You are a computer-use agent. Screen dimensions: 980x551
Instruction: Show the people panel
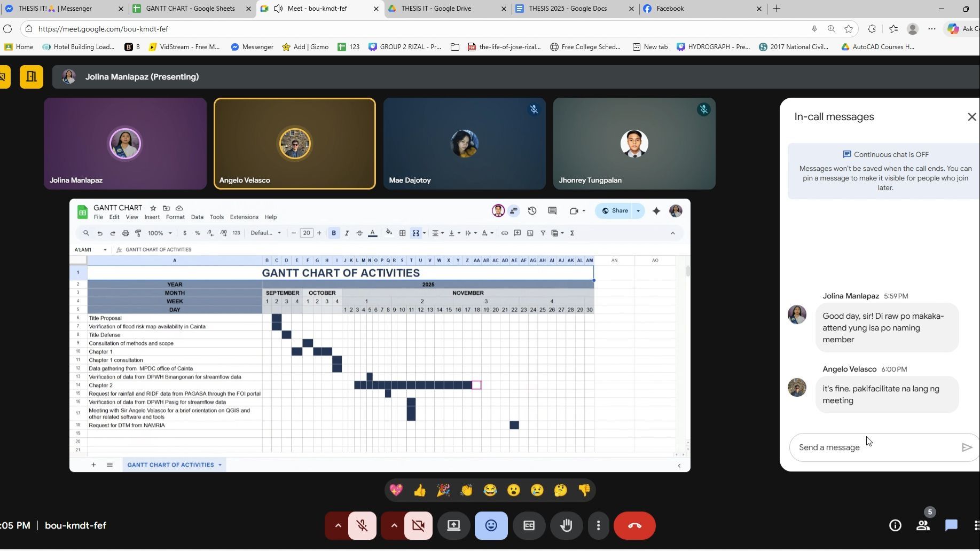(923, 526)
